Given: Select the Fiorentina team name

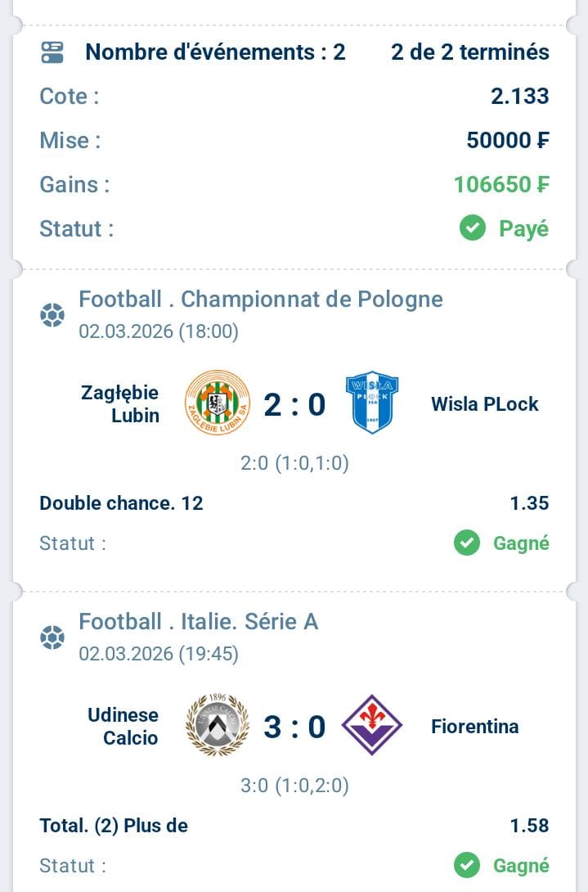Looking at the screenshot, I should click(474, 726).
